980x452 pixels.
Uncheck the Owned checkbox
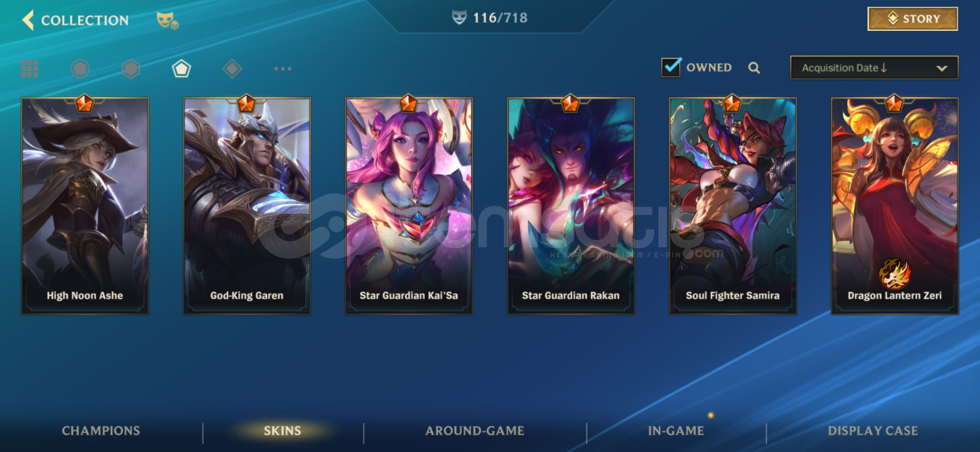671,67
